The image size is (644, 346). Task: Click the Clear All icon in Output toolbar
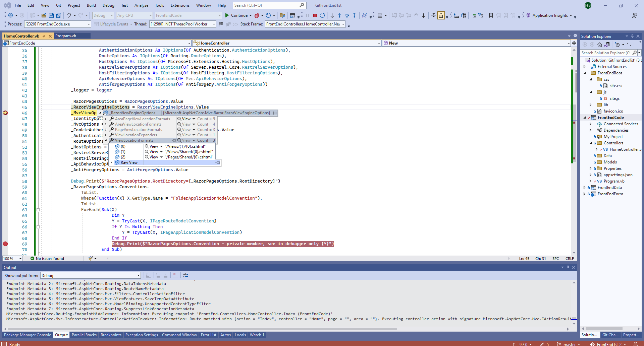pos(176,275)
